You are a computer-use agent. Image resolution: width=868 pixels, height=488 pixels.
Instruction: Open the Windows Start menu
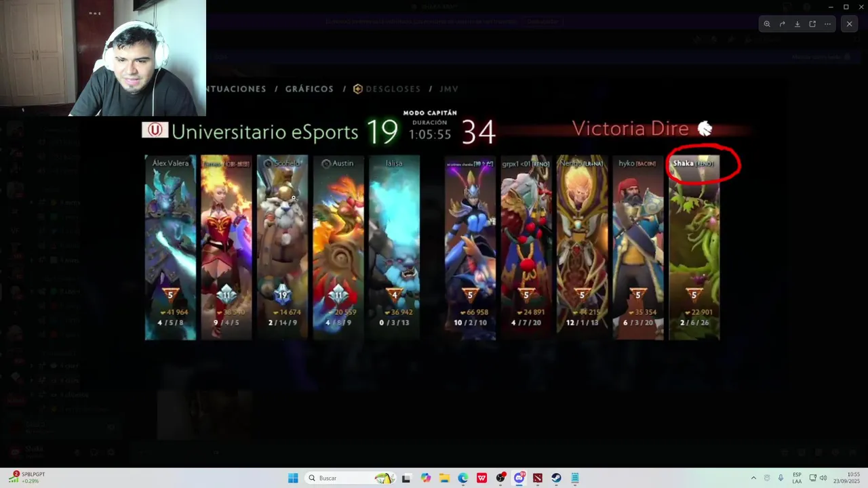[293, 478]
